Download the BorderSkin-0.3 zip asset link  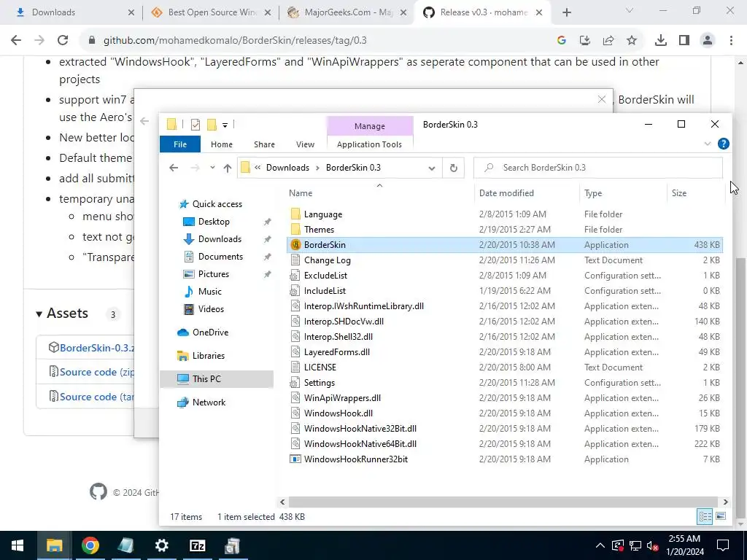(x=97, y=348)
